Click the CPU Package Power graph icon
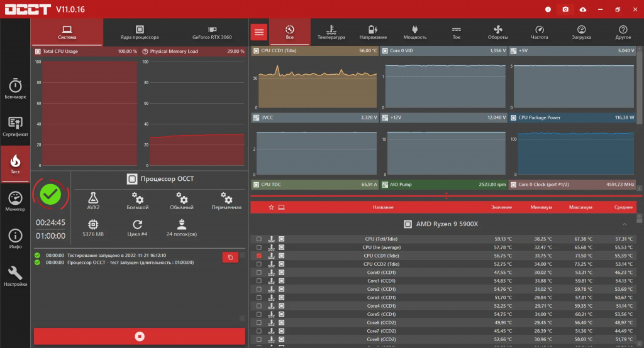The width and height of the screenshot is (644, 348). [x=513, y=117]
